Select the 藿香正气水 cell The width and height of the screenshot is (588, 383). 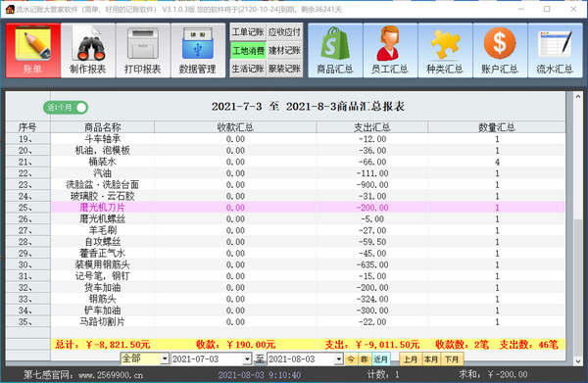point(102,254)
